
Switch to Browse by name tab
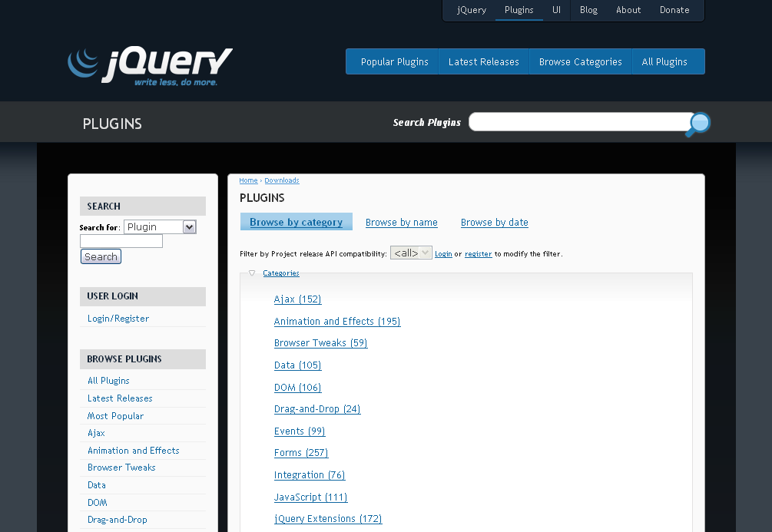coord(401,223)
